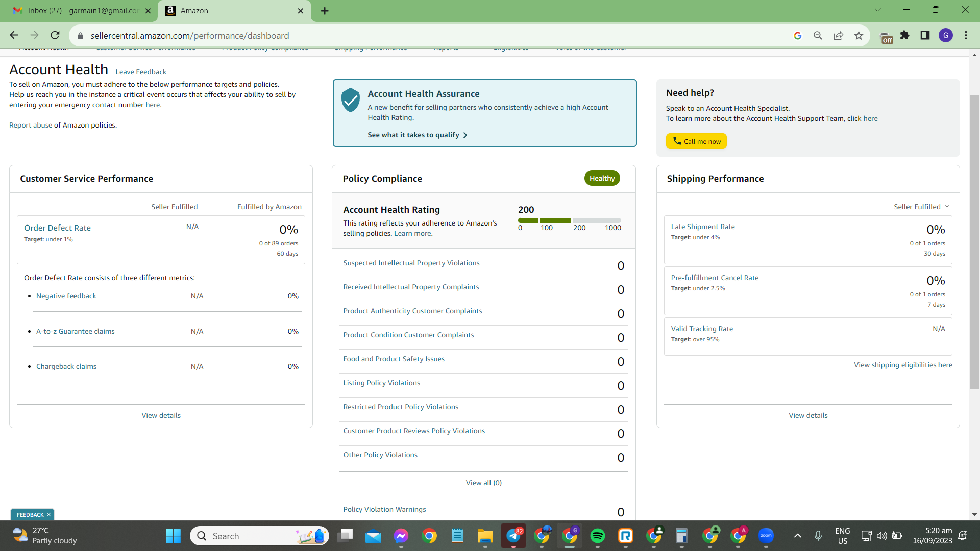Click the Google icon in address bar
The width and height of the screenshot is (980, 551).
point(798,35)
